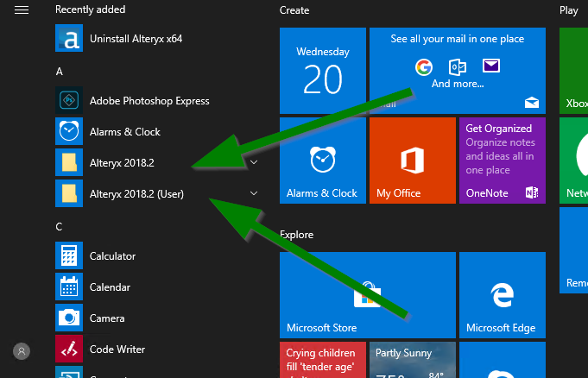
Task: Click the Recently added heading
Action: click(91, 9)
